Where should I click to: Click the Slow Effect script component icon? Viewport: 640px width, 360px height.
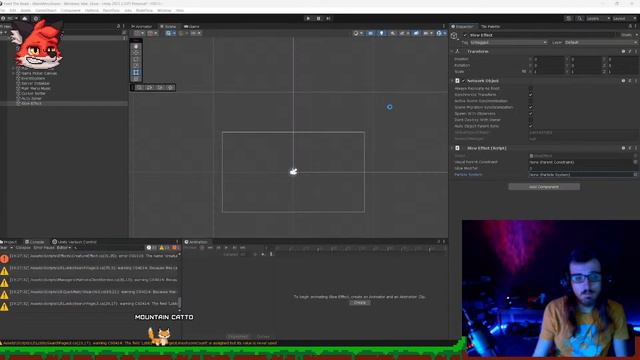[458, 148]
